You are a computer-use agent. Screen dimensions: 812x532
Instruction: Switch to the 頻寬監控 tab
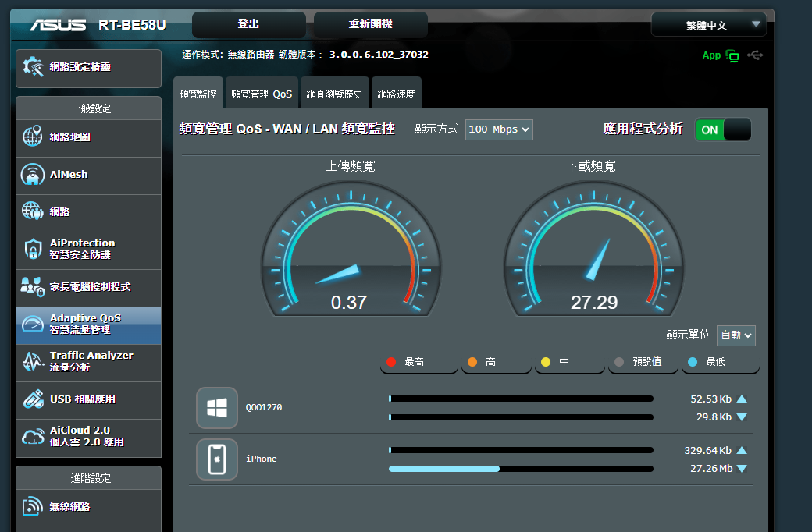[x=198, y=93]
